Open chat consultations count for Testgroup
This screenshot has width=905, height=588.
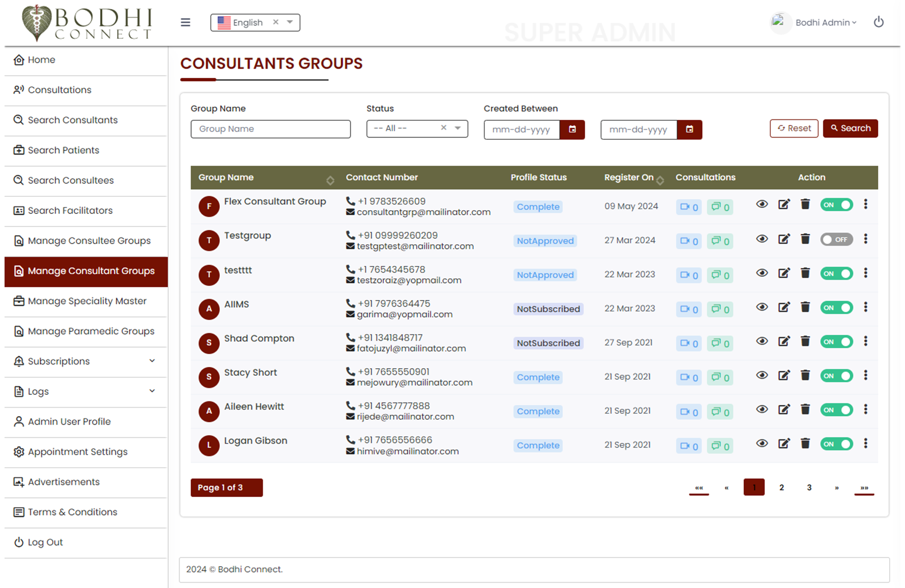point(720,241)
